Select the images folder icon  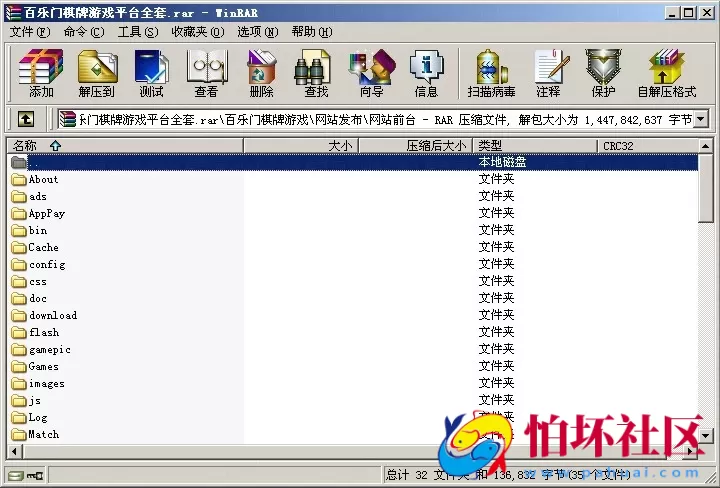(19, 383)
